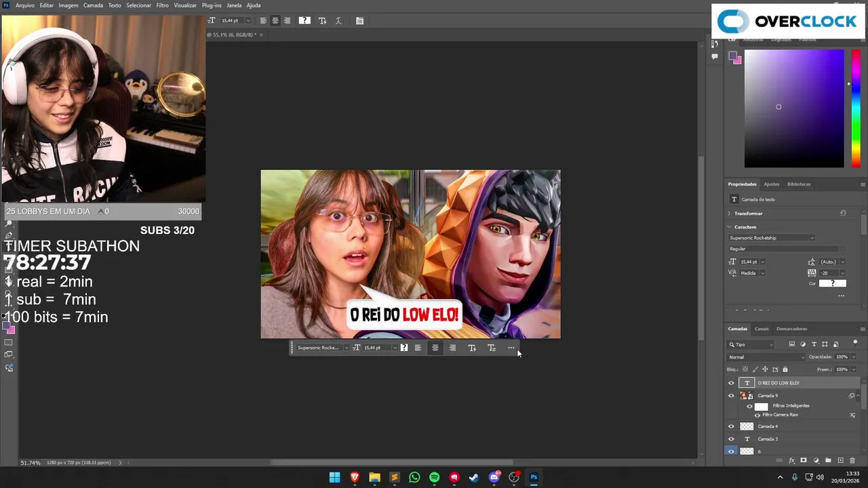Hide the O REI DO LOW ELO! layer
This screenshot has height=488, width=868.
pos(731,383)
